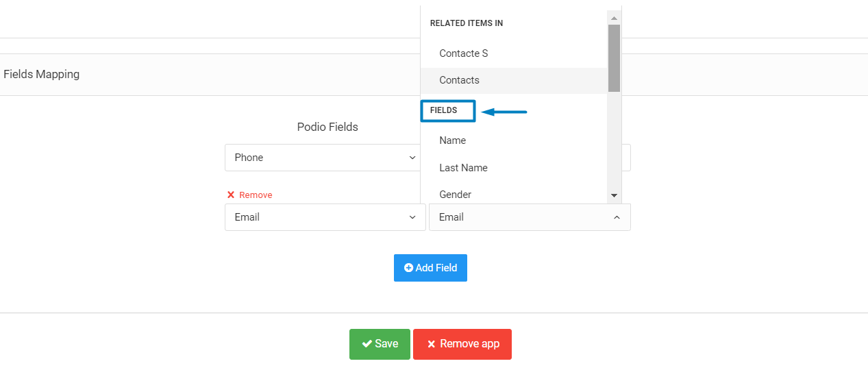Expand the left Email Podio field dropdown
Screen dimensions: 868x370
click(325, 217)
